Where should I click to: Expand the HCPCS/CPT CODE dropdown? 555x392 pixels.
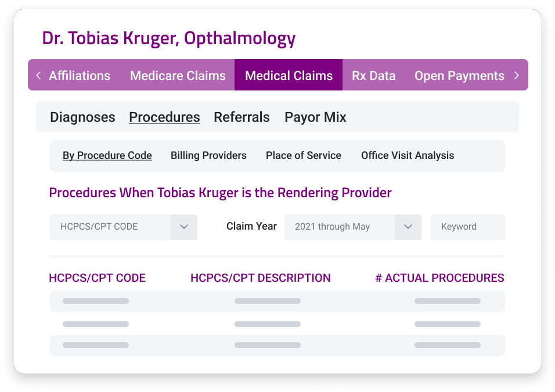(184, 227)
